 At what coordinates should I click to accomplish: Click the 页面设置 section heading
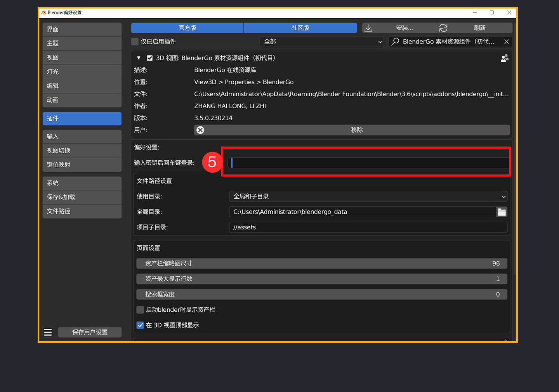[x=148, y=248]
